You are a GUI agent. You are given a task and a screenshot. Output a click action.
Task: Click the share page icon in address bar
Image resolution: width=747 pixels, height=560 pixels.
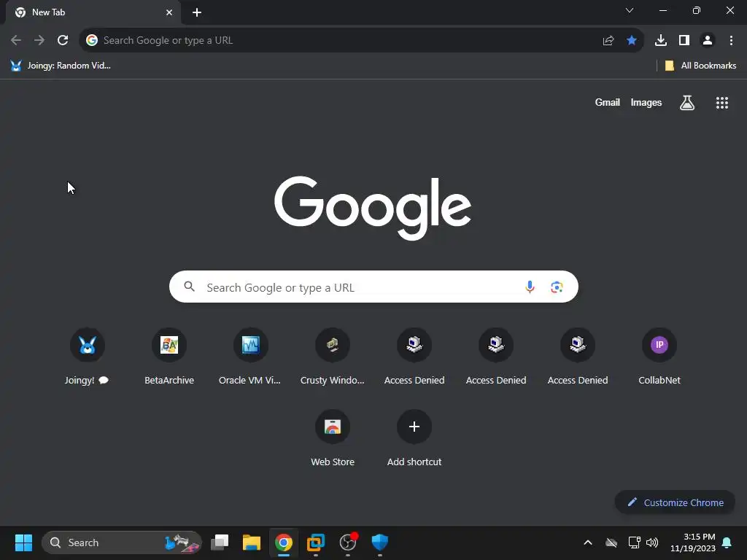608,41
